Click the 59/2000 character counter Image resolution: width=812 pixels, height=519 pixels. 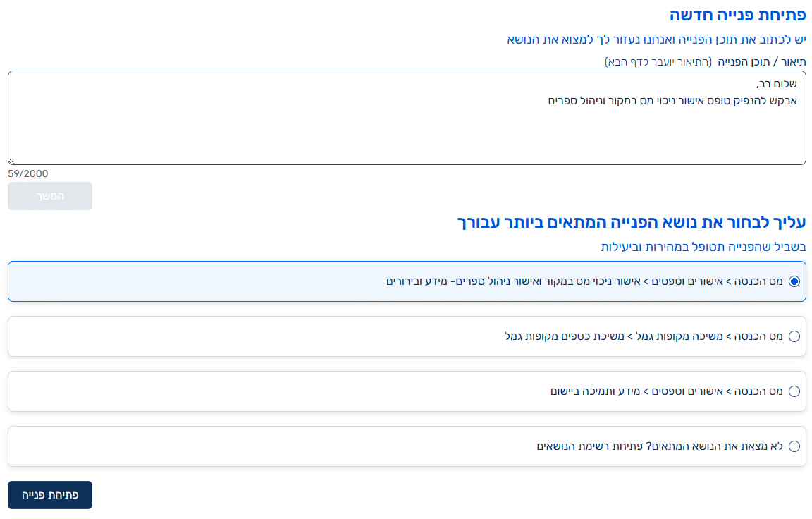28,173
